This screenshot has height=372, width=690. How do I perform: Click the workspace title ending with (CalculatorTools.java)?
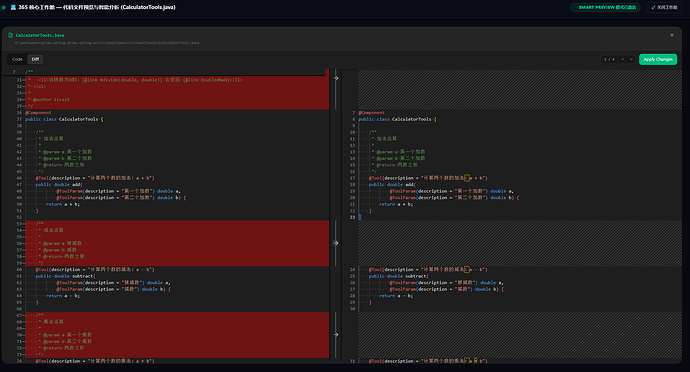(x=97, y=7)
